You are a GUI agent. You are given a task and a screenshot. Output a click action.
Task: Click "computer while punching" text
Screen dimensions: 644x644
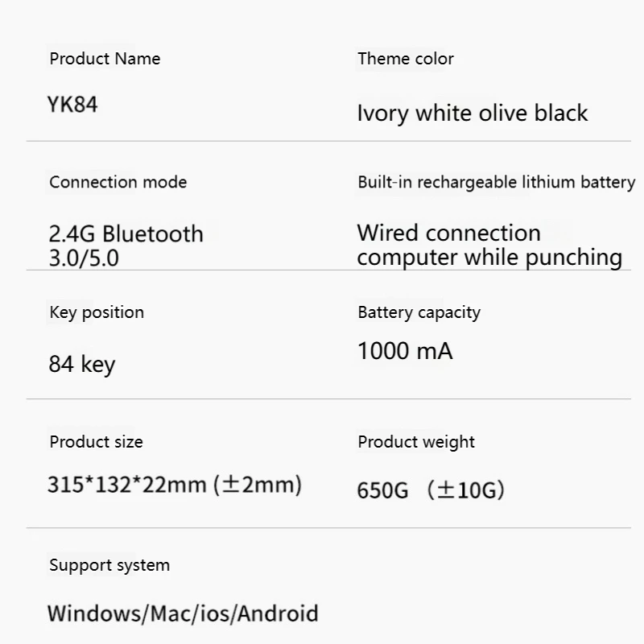(x=489, y=258)
